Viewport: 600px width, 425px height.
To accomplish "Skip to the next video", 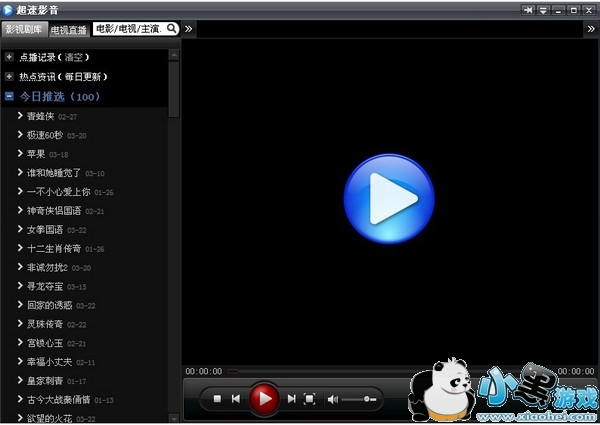I will click(292, 399).
